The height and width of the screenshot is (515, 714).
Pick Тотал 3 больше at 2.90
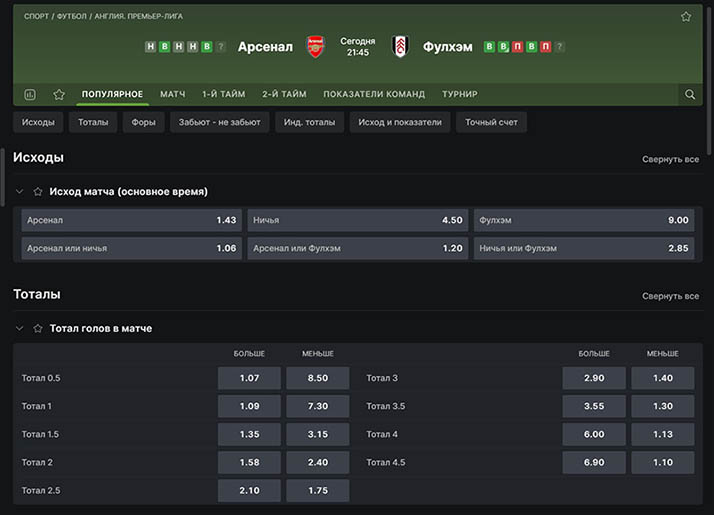(x=594, y=378)
